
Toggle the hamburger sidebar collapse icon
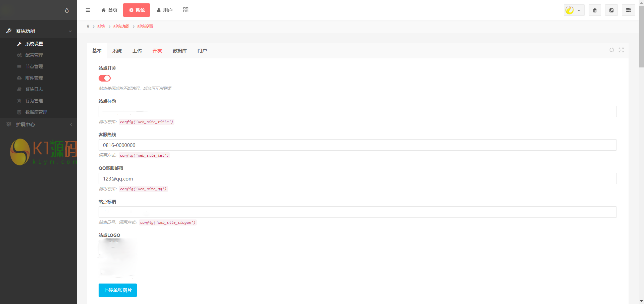pyautogui.click(x=88, y=10)
